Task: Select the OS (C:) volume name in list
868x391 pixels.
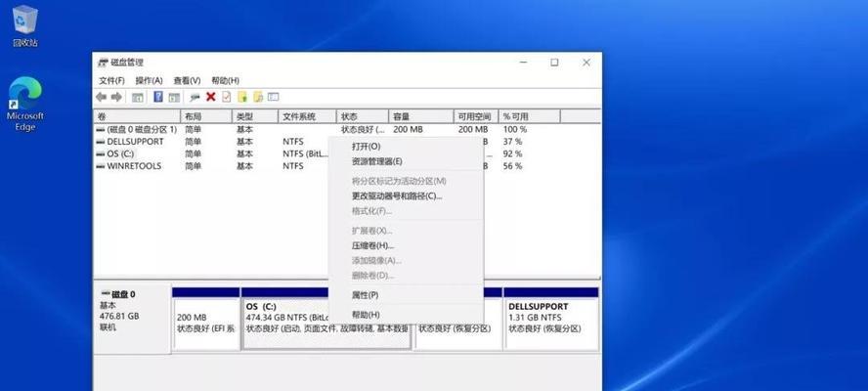Action: coord(120,154)
